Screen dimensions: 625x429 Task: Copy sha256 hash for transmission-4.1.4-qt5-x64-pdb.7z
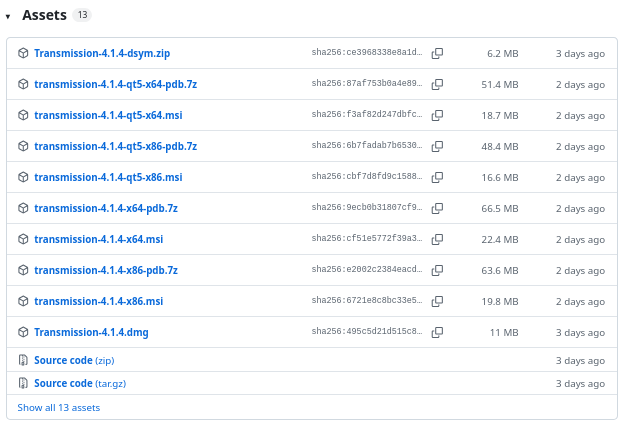tap(437, 84)
